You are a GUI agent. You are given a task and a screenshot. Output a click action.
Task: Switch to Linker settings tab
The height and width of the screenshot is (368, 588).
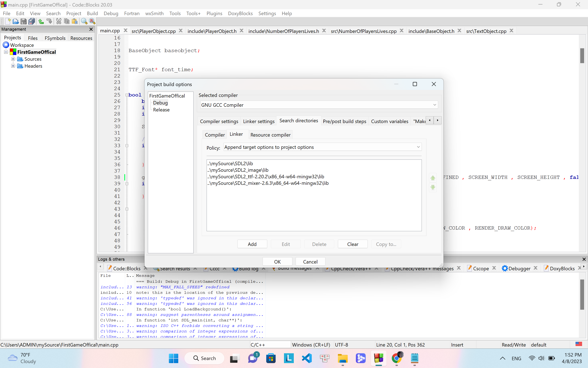click(x=259, y=121)
